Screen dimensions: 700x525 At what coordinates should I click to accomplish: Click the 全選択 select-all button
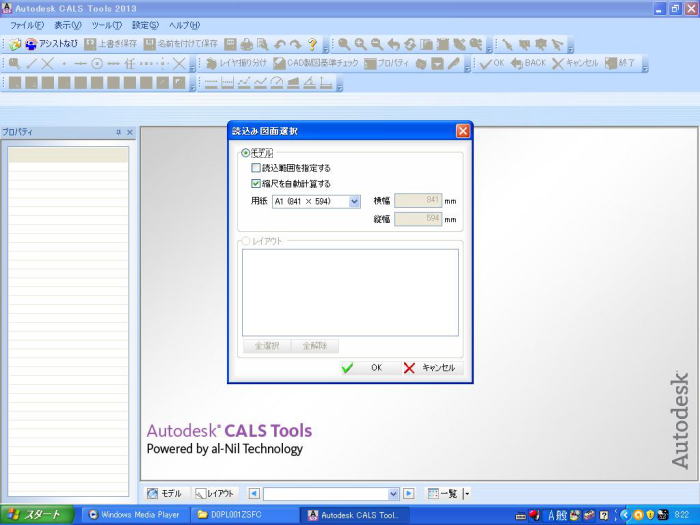pos(267,346)
